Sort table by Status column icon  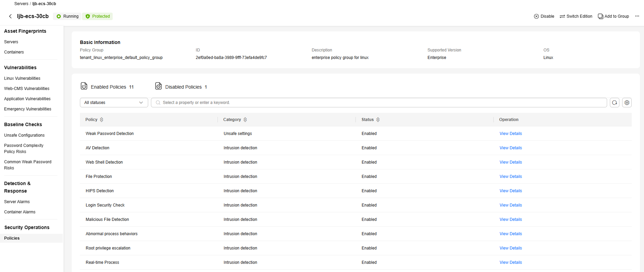coord(378,120)
